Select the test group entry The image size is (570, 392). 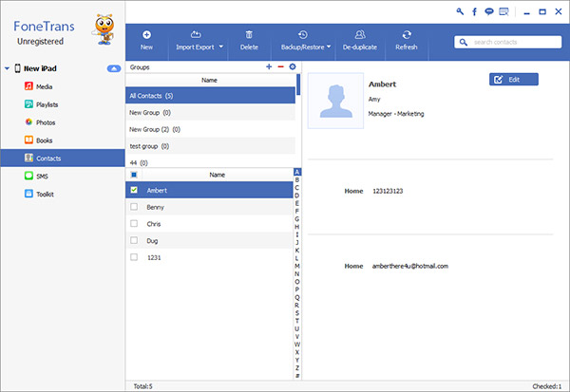pos(210,146)
